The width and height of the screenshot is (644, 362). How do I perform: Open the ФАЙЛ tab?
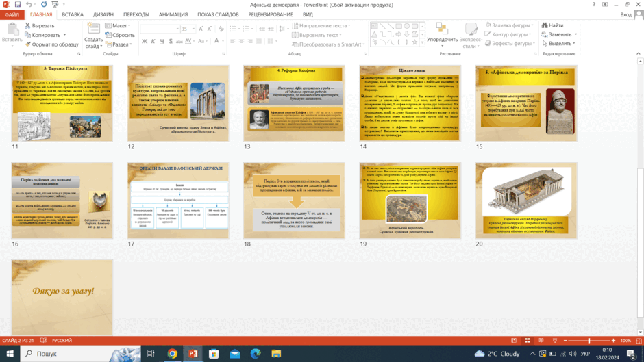[x=12, y=15]
